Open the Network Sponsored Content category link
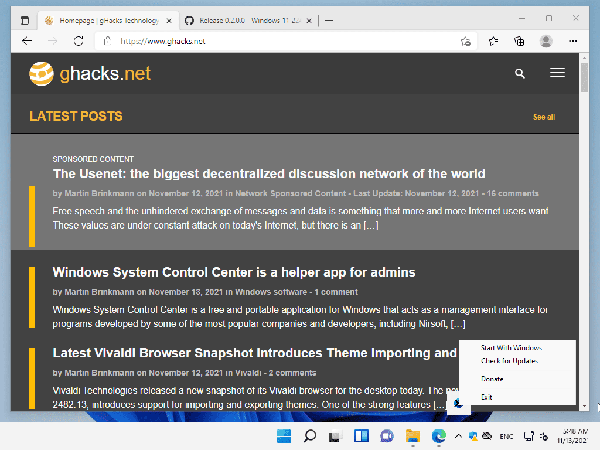600x450 pixels. pyautogui.click(x=290, y=193)
